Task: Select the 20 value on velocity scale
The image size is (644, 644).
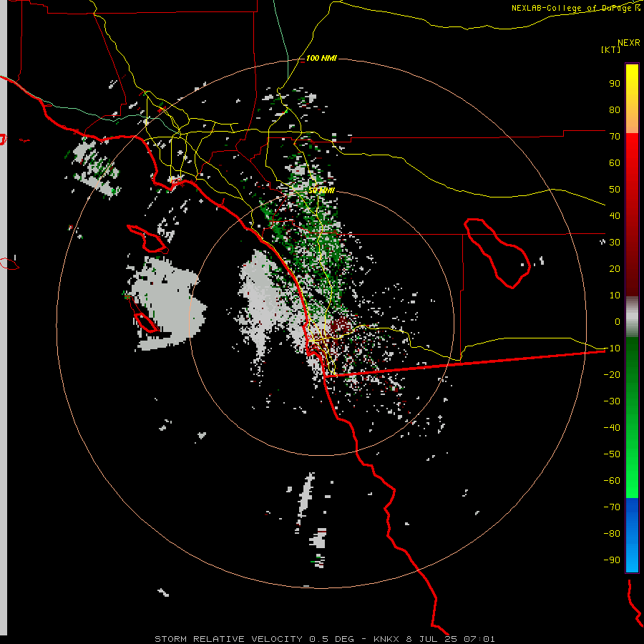Action: (615, 269)
